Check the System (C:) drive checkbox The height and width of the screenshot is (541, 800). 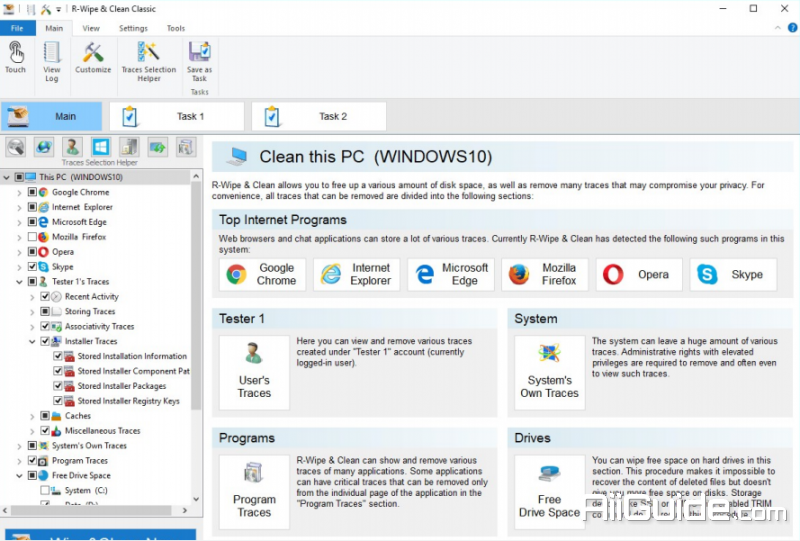[x=45, y=490]
